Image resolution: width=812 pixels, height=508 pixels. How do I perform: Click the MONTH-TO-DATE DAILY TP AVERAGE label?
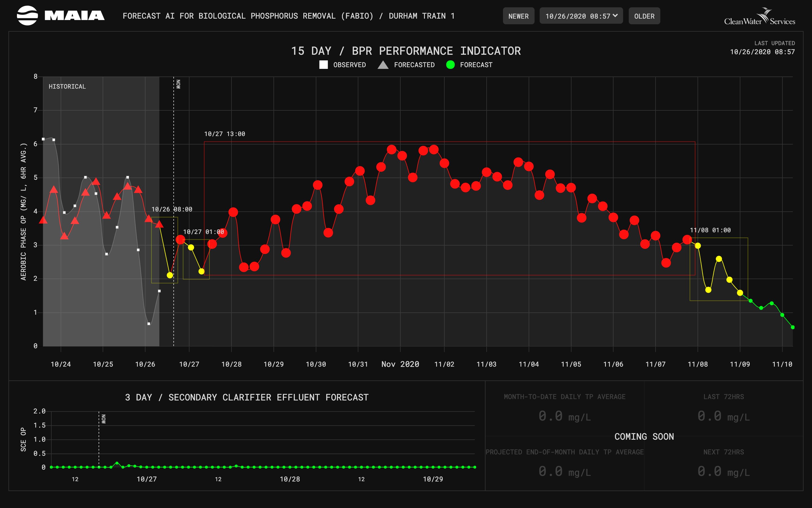(564, 397)
